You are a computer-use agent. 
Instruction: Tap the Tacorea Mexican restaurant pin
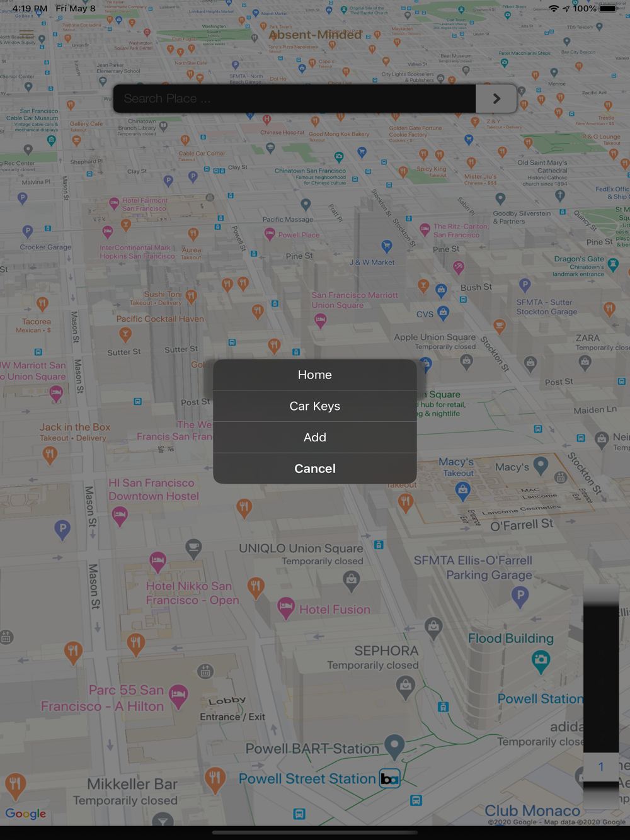pos(42,305)
